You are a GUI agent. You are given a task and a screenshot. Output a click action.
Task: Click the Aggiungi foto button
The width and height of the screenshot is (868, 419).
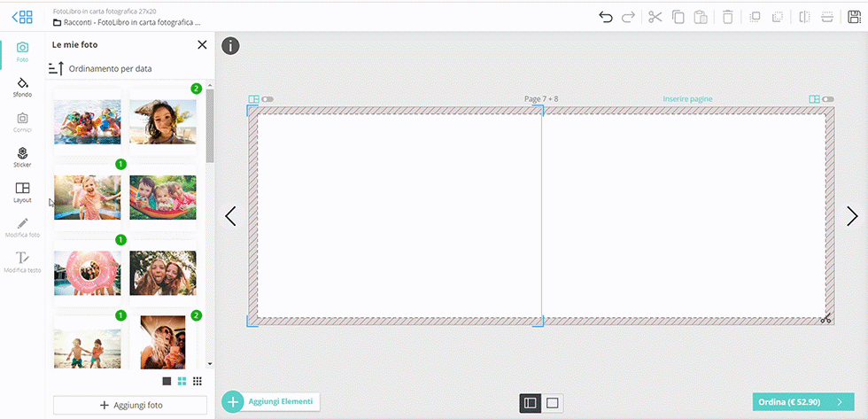click(x=130, y=405)
